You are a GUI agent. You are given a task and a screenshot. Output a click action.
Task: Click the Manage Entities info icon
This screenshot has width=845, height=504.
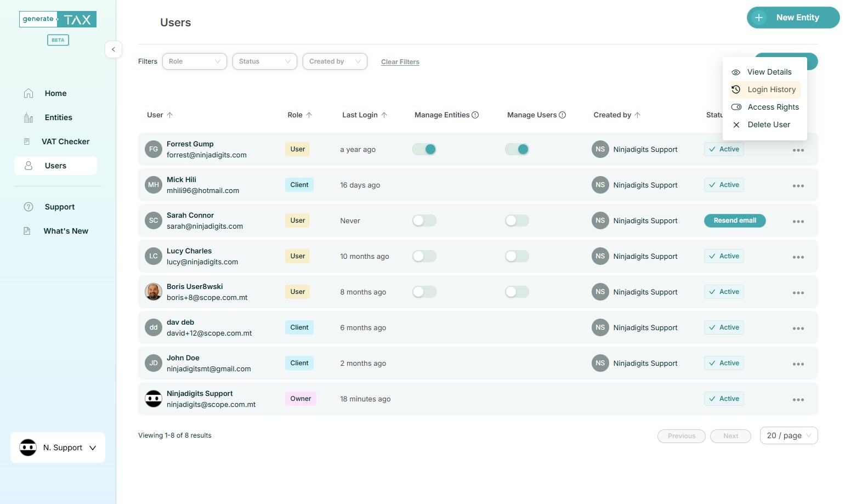pyautogui.click(x=475, y=115)
